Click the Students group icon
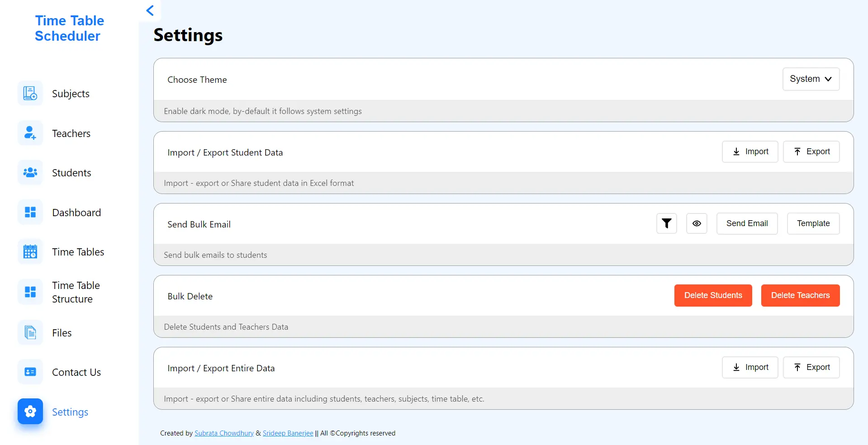868x445 pixels. pos(30,172)
